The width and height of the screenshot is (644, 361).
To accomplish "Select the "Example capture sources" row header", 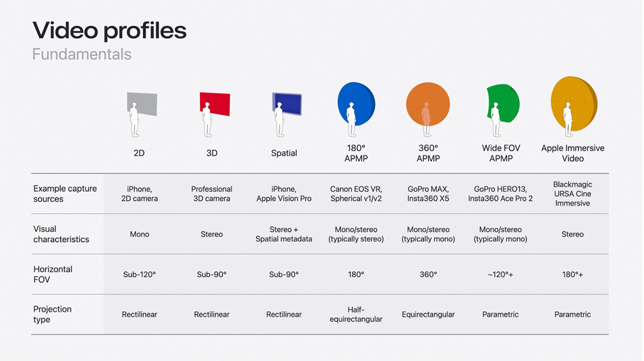I will (65, 194).
